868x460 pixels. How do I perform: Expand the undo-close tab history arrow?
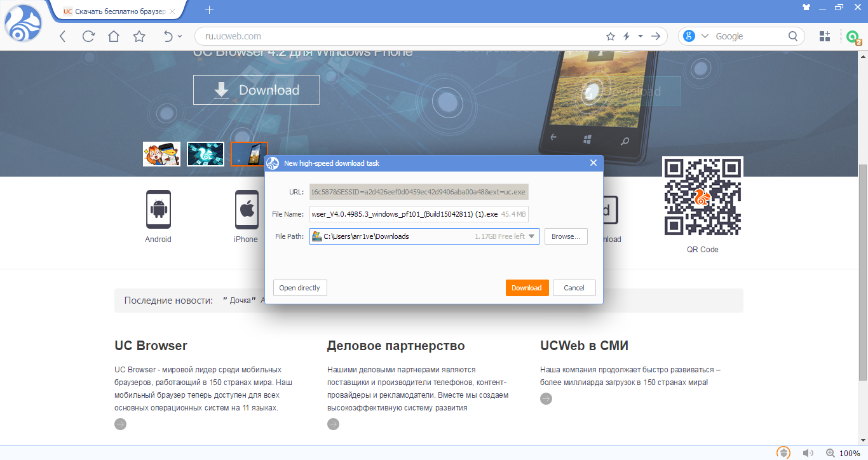[180, 36]
